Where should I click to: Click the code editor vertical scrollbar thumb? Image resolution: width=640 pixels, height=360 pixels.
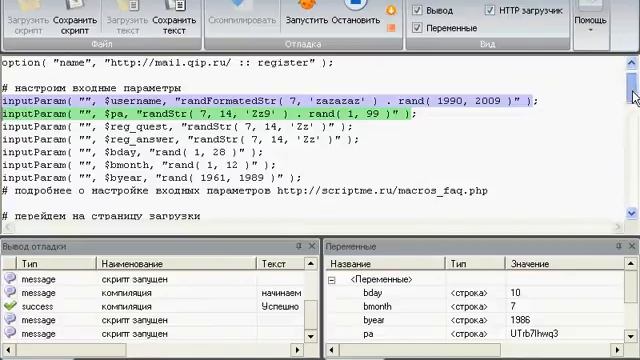pos(631,87)
